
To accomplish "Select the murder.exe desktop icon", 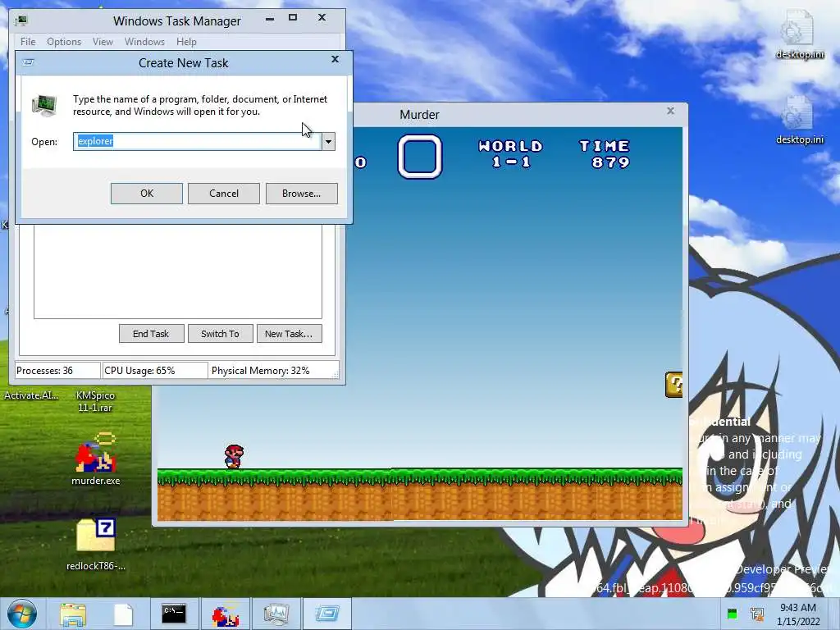I will tap(96, 459).
